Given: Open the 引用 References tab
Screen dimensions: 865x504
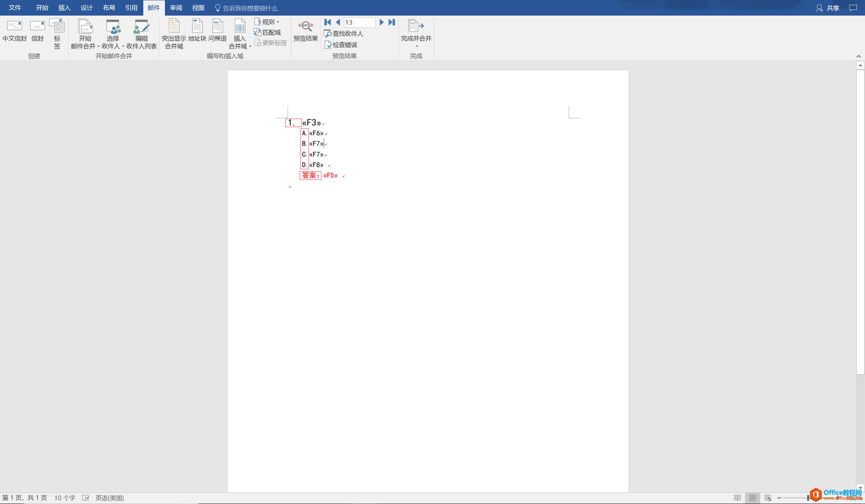Looking at the screenshot, I should [131, 8].
